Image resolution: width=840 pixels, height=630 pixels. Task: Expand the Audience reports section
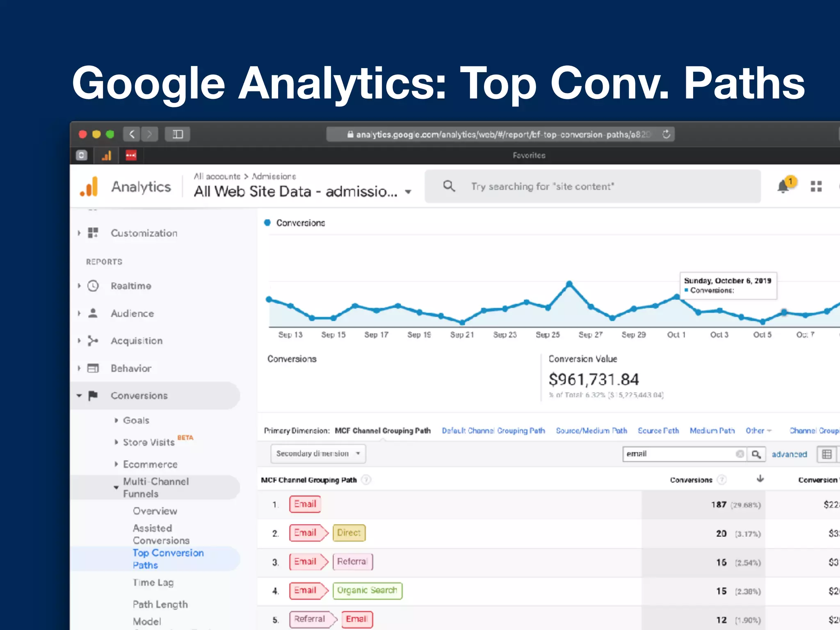click(132, 313)
